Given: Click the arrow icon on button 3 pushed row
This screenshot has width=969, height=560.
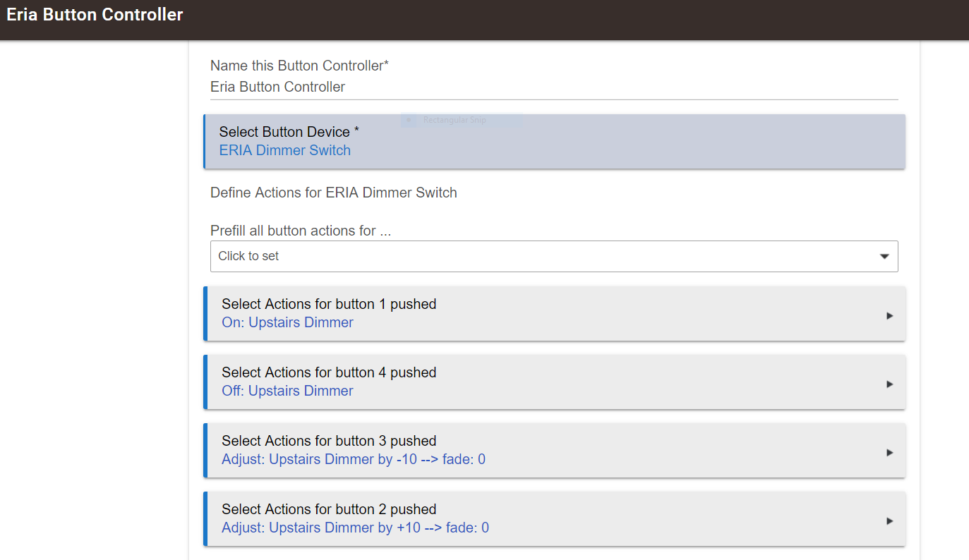Looking at the screenshot, I should click(x=890, y=453).
